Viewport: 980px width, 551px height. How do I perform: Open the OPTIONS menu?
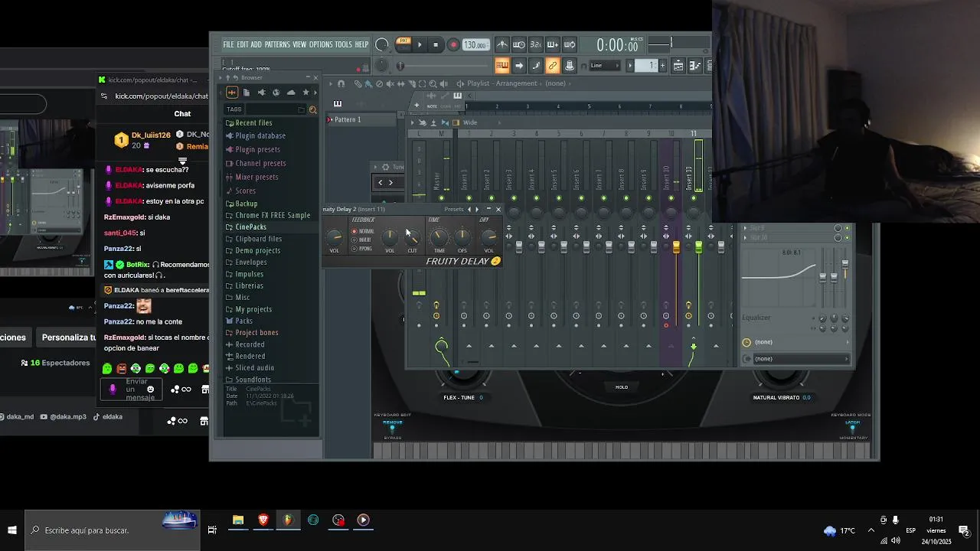pyautogui.click(x=321, y=44)
